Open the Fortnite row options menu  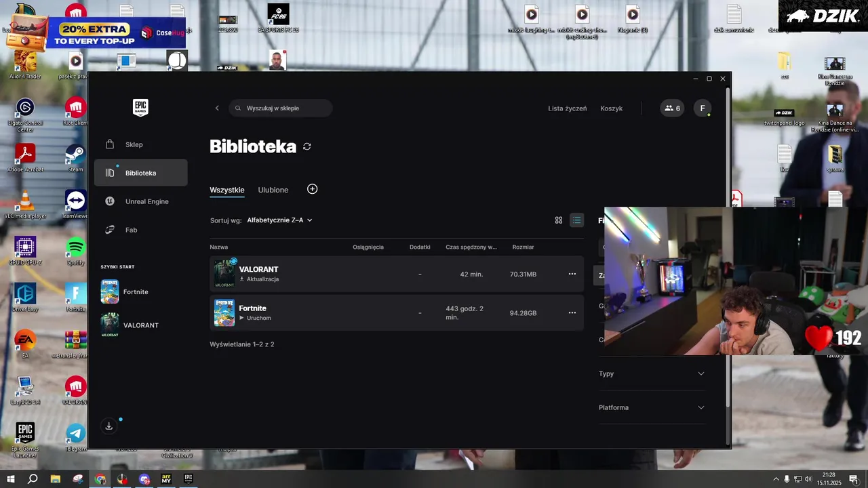tap(572, 312)
